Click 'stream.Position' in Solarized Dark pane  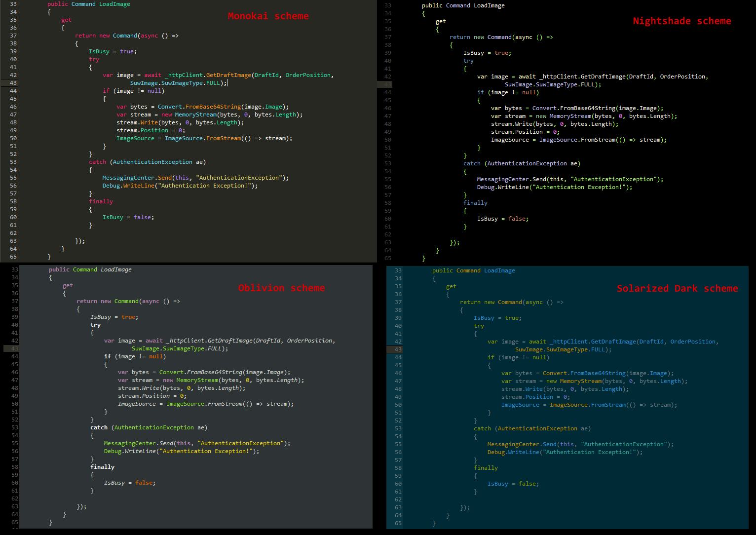click(x=527, y=397)
